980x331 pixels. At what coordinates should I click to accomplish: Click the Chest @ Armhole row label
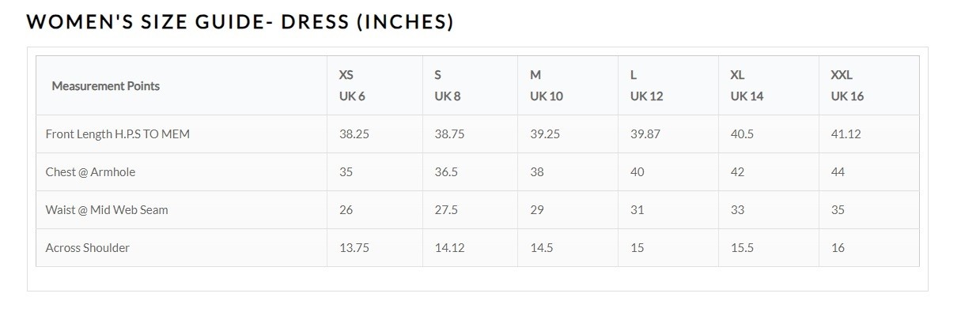coord(85,172)
